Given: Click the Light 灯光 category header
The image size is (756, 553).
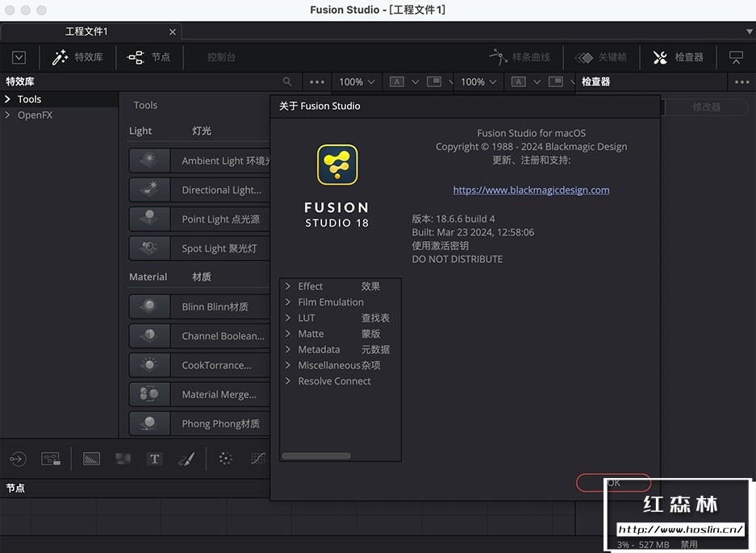Looking at the screenshot, I should click(x=170, y=131).
